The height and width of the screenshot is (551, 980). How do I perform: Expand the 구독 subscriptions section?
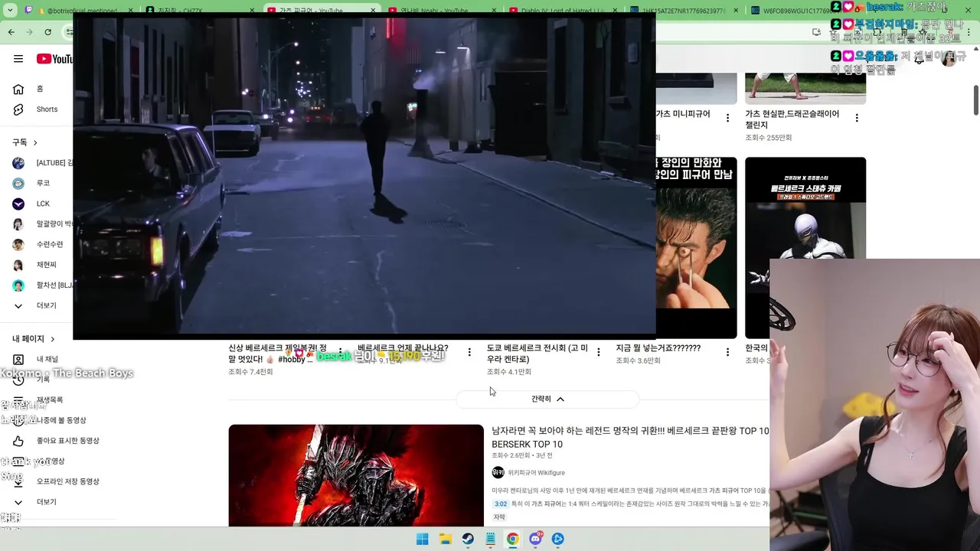24,142
